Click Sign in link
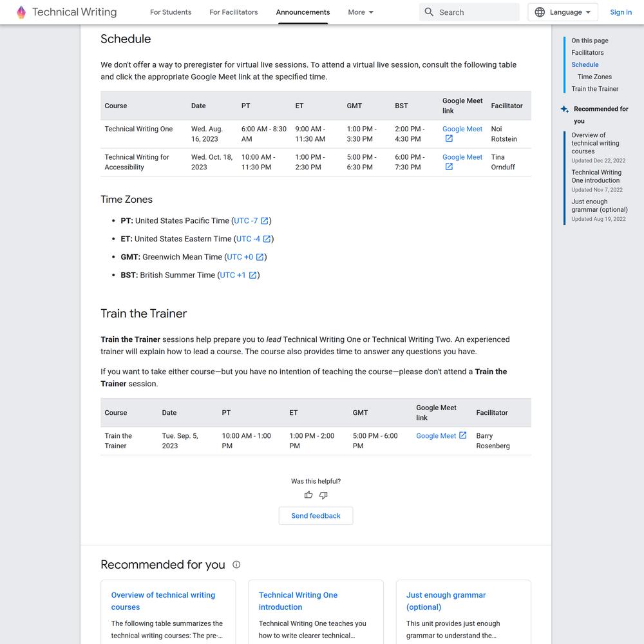644x644 pixels. [x=621, y=12]
